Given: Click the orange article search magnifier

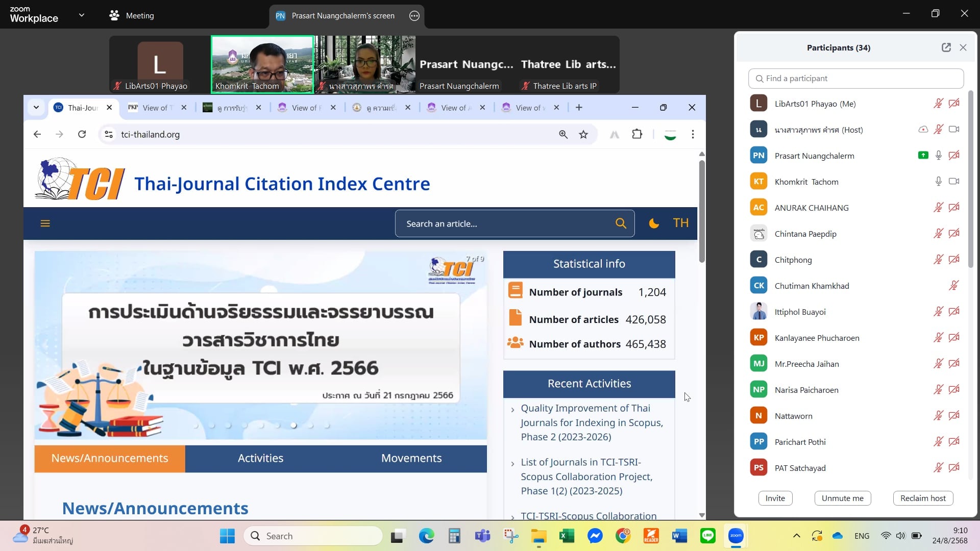Looking at the screenshot, I should point(621,223).
